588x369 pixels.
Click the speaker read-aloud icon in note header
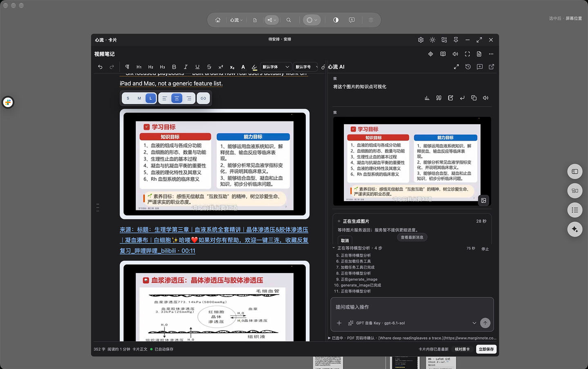(x=455, y=54)
